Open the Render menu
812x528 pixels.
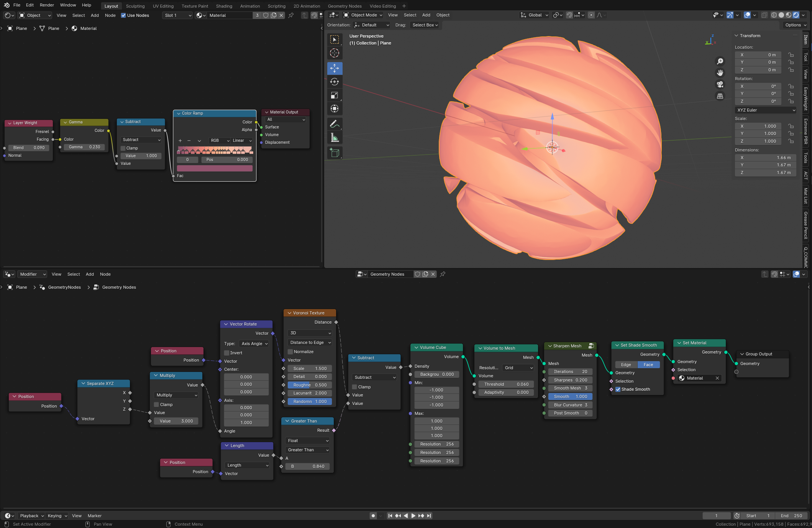47,5
